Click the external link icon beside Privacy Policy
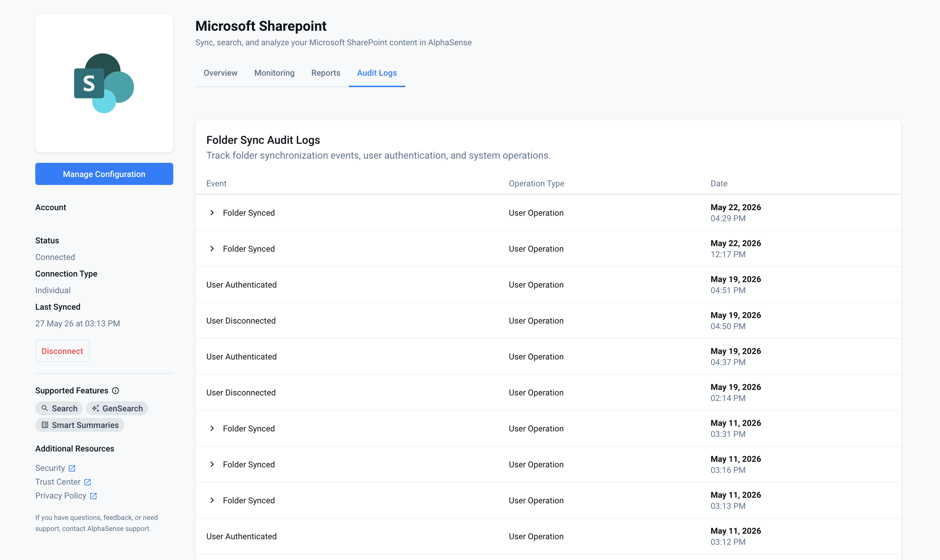Viewport: 940px width, 560px height. 93,496
